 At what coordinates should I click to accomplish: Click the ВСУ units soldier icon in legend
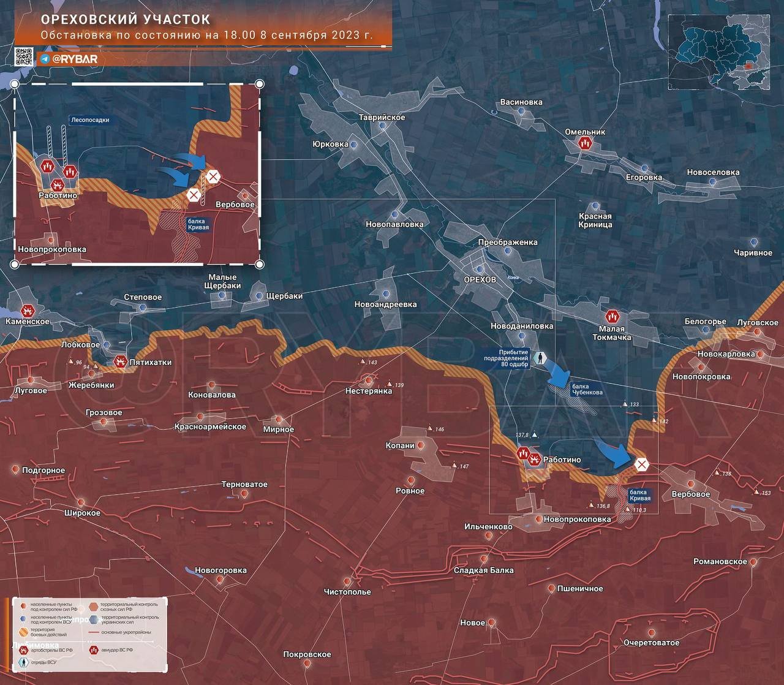[24, 662]
